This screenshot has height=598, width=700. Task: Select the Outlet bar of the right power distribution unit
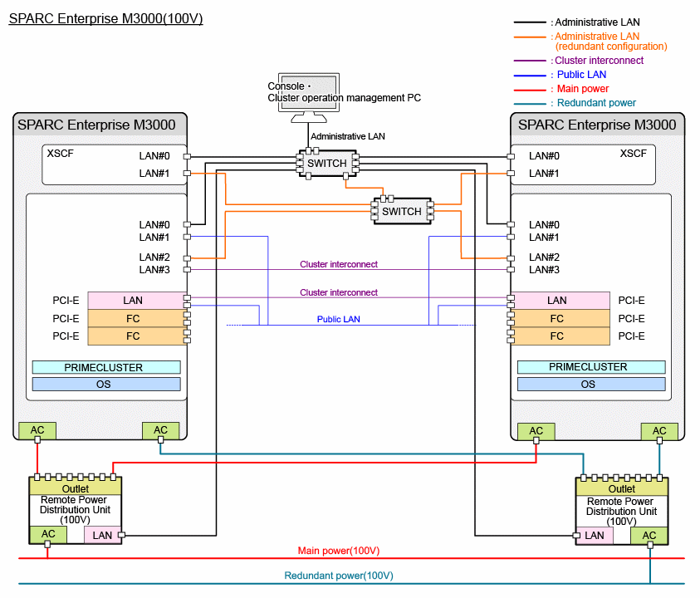pos(622,488)
